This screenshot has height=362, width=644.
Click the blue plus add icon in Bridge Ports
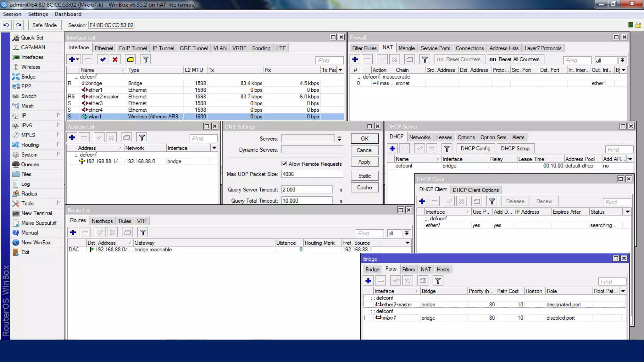pyautogui.click(x=368, y=281)
